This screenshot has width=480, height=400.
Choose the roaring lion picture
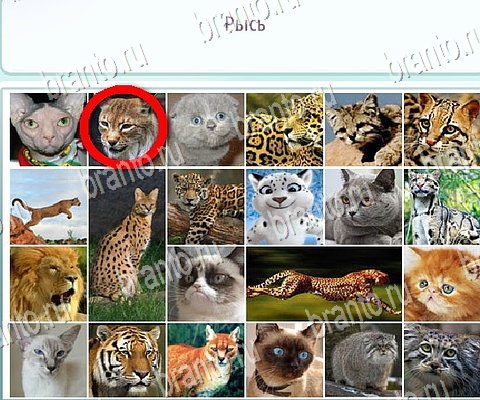[48, 284]
